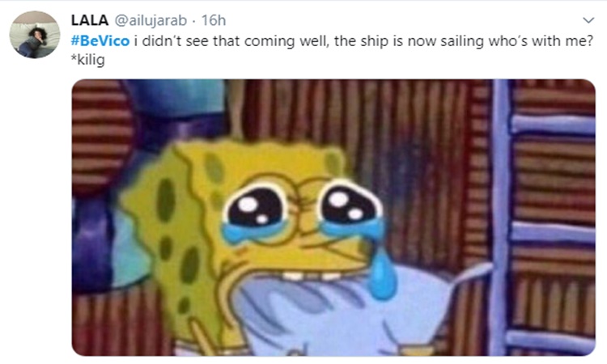Viewport: 607px width, 364px height.
Task: Click the purple ladder in the image
Action: point(544,218)
